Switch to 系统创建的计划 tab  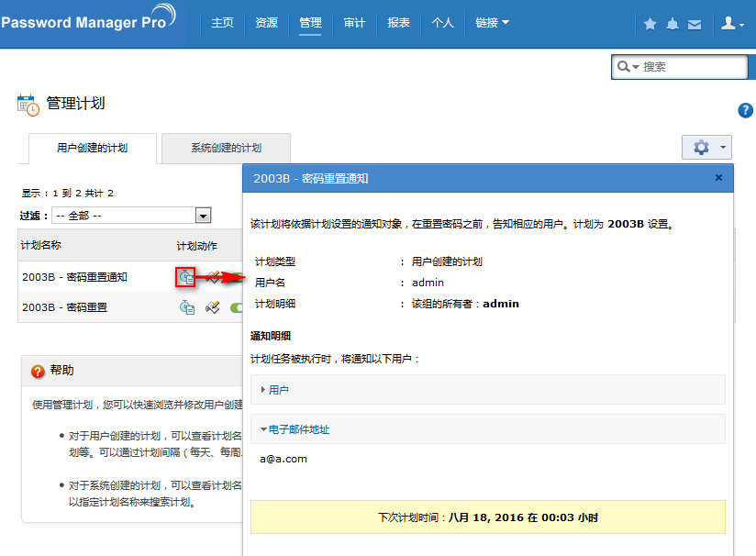tap(226, 148)
